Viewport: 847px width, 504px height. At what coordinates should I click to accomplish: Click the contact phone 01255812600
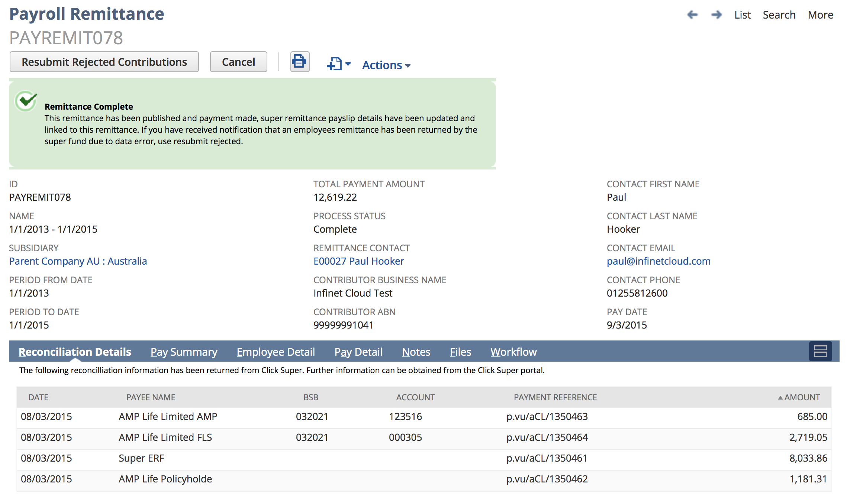637,293
